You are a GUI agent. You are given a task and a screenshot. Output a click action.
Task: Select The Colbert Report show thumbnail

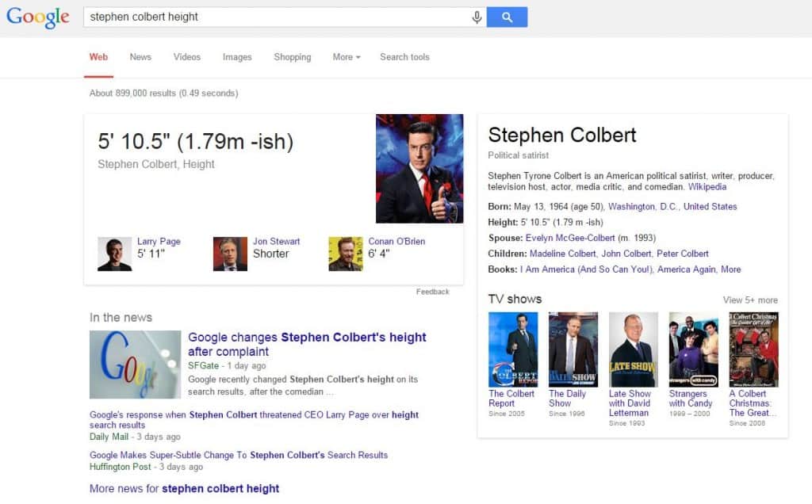[x=513, y=349]
